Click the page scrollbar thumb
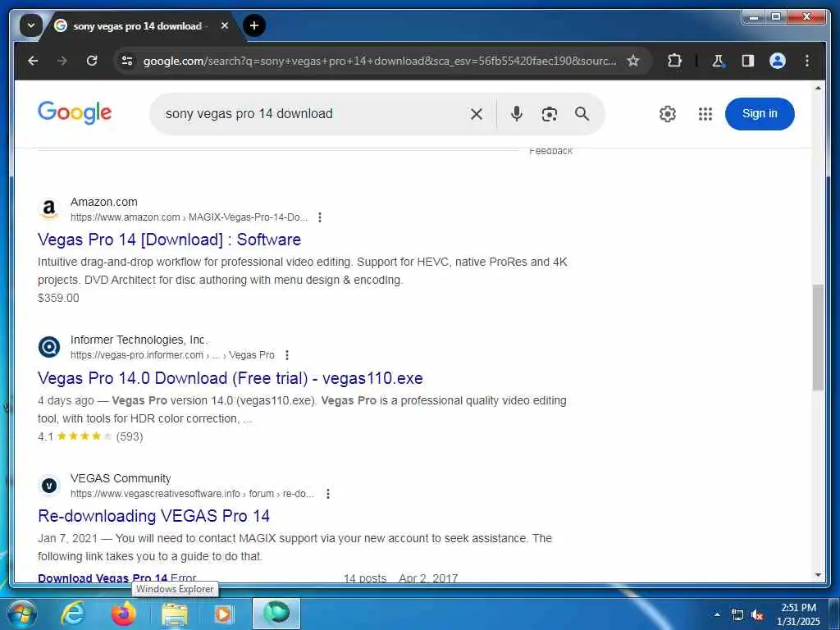This screenshot has width=840, height=630. pyautogui.click(x=818, y=337)
